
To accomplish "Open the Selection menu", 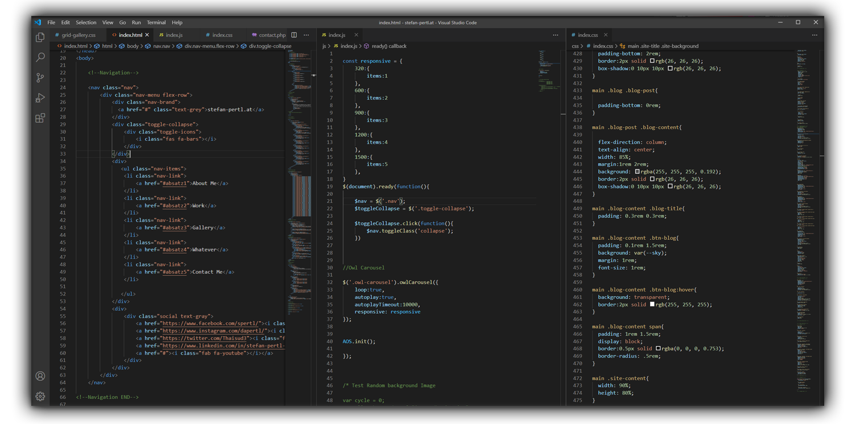I will [x=86, y=23].
